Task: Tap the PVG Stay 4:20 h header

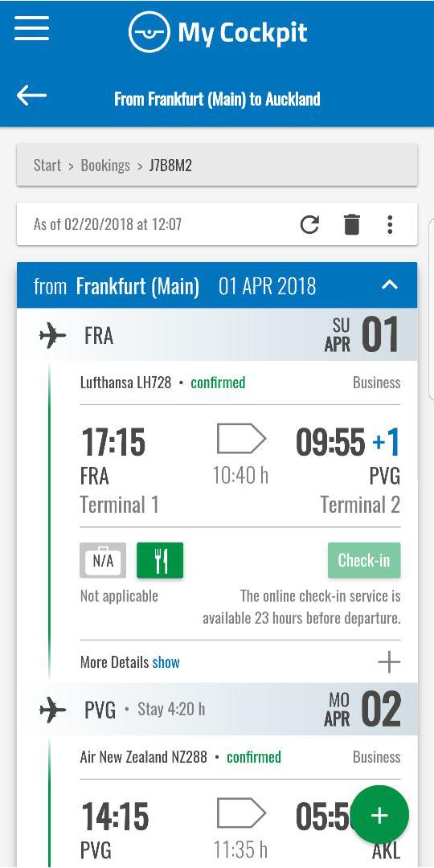Action: point(217,710)
